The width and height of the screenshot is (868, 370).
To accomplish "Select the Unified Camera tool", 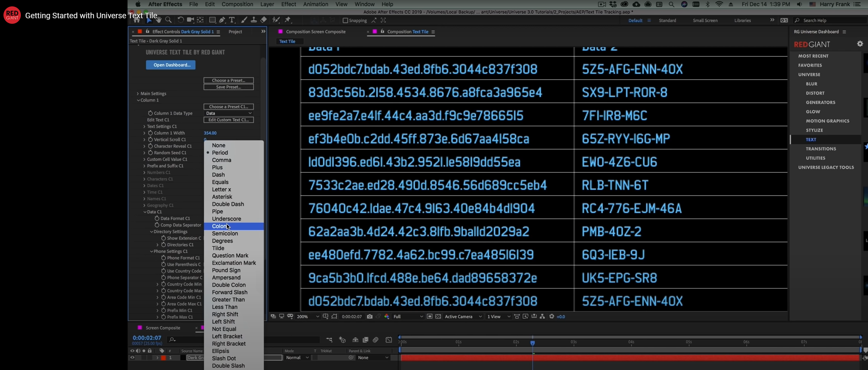I will 190,20.
